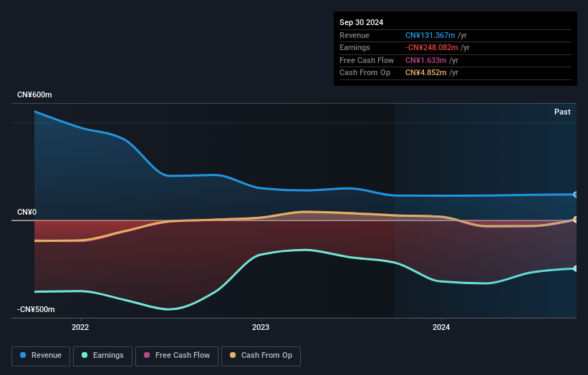Select the 2023 x-axis label
588x375 pixels.
tap(261, 327)
